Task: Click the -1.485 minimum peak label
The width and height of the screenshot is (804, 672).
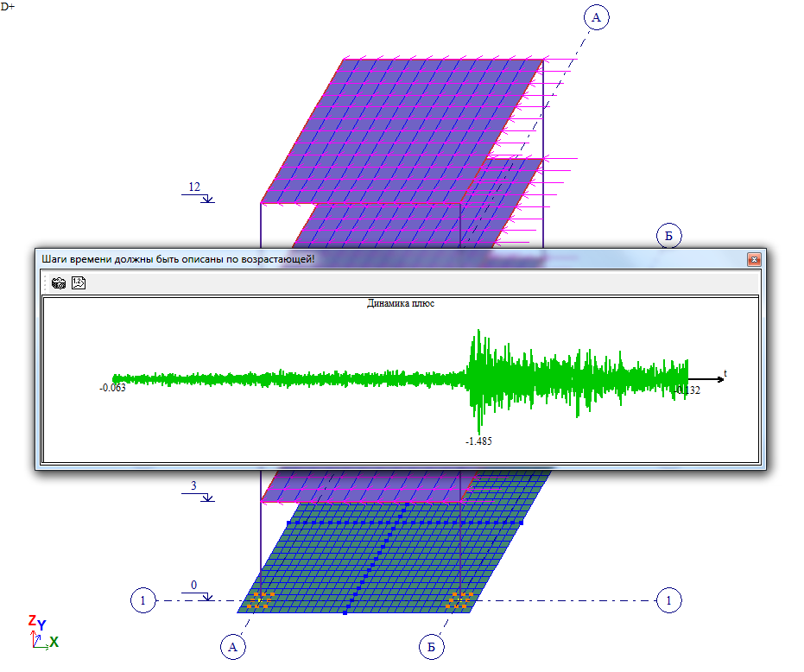Action: tap(478, 441)
